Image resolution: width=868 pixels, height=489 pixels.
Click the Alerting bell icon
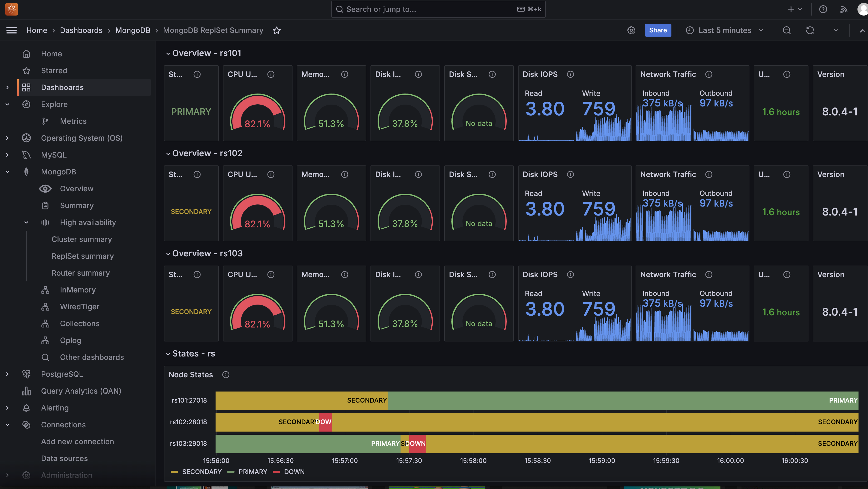point(26,407)
